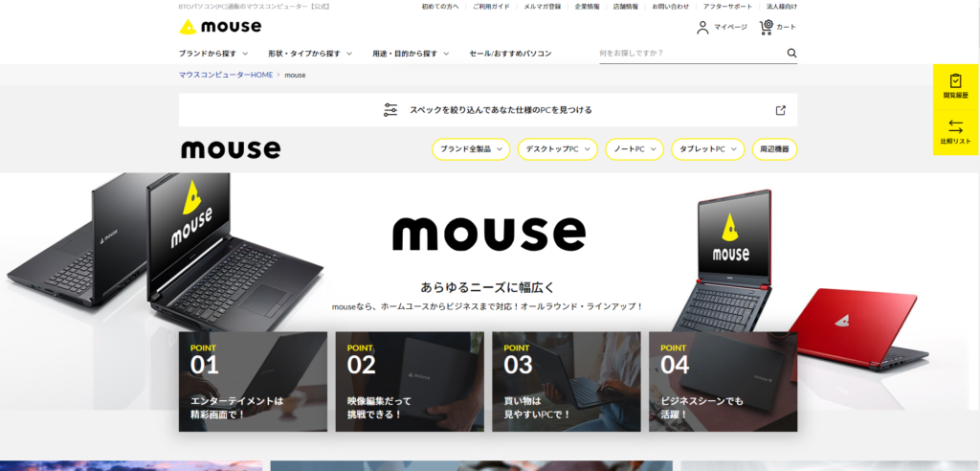The image size is (980, 471).
Task: Open comparison list arrows icon
Action: pyautogui.click(x=956, y=126)
